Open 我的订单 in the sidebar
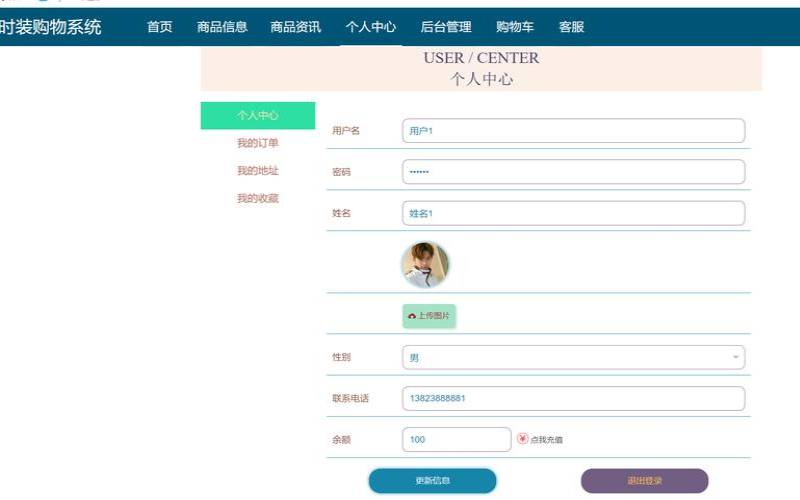This screenshot has width=800, height=500. (x=258, y=143)
